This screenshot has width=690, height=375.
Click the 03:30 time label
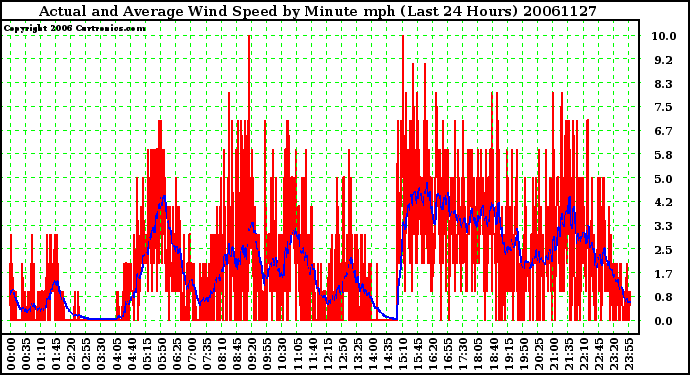pyautogui.click(x=102, y=354)
